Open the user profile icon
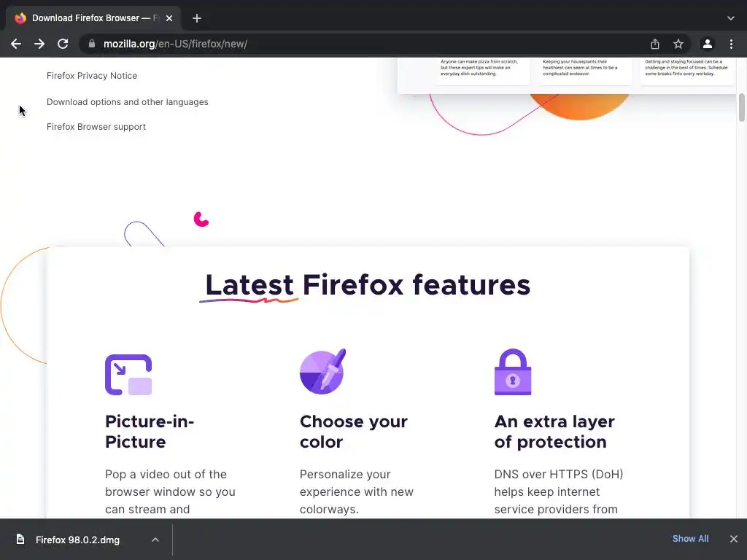The width and height of the screenshot is (747, 560). (x=708, y=44)
